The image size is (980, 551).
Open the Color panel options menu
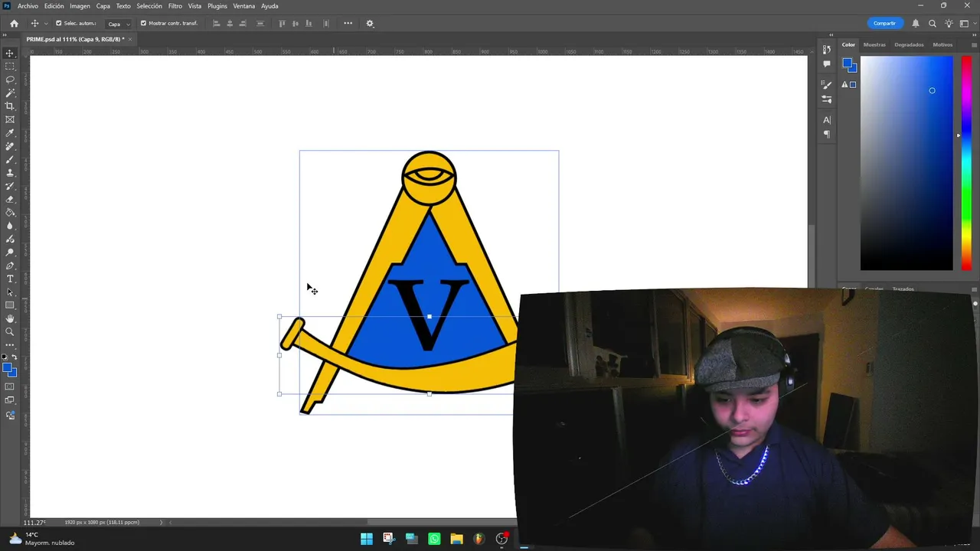point(974,44)
